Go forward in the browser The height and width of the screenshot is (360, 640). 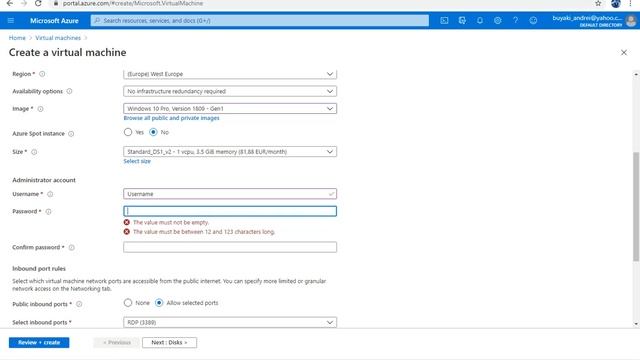[24, 3]
